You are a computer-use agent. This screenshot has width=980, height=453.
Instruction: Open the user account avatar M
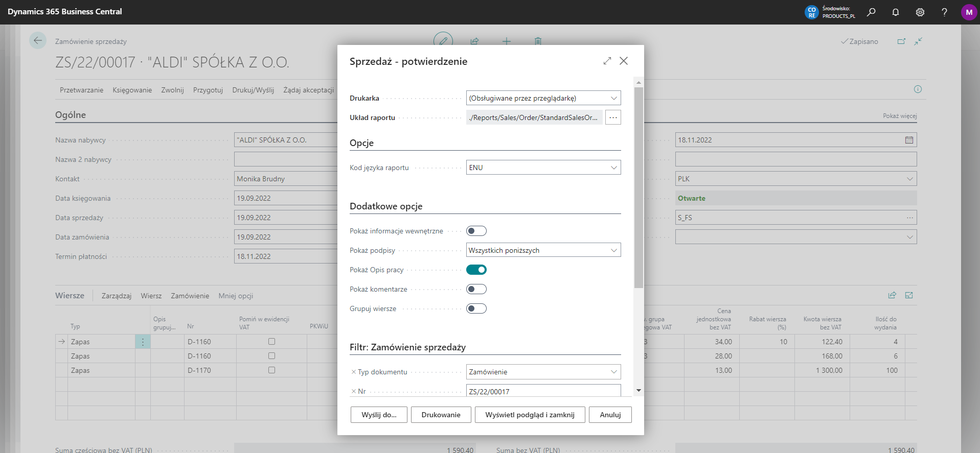[969, 12]
